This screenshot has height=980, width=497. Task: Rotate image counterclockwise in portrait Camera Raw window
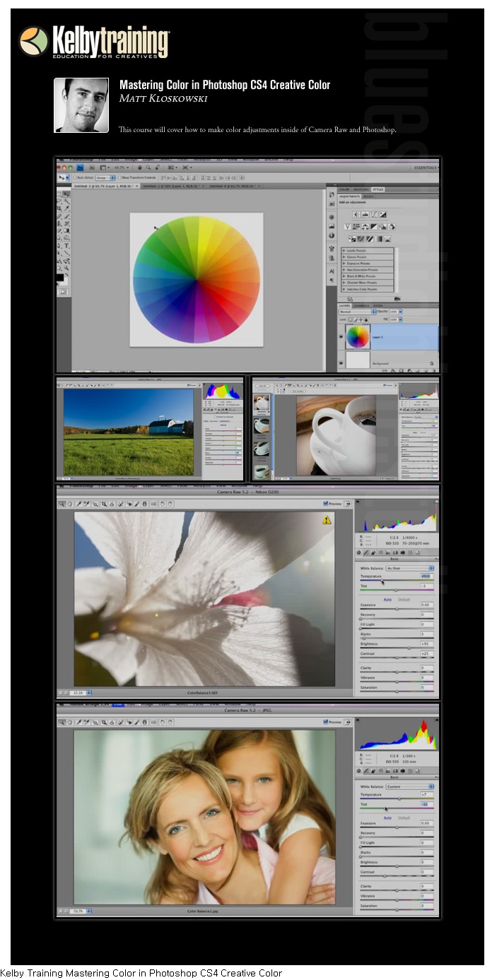pyautogui.click(x=163, y=722)
